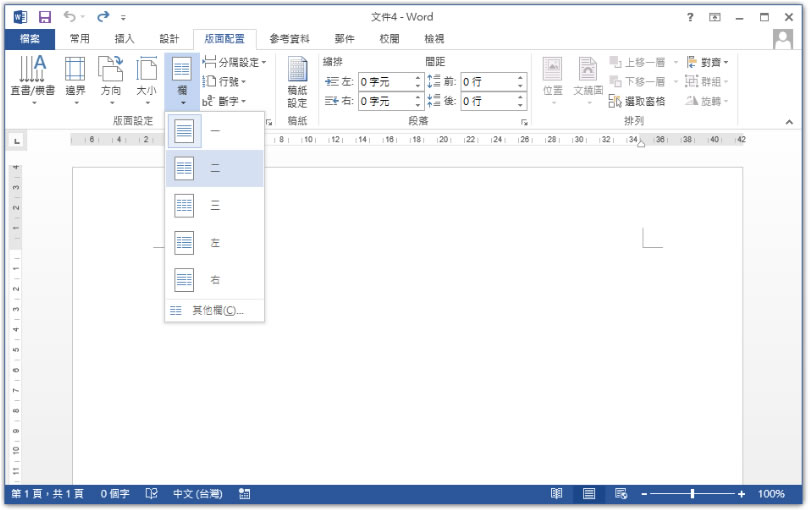810x510 pixels.
Task: Click the 稿紙設定 manuscript paper button
Action: pos(298,82)
